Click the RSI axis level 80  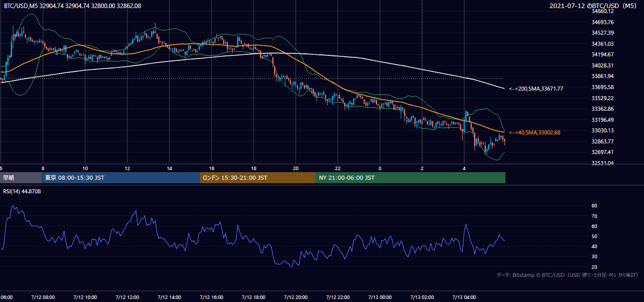click(x=594, y=206)
